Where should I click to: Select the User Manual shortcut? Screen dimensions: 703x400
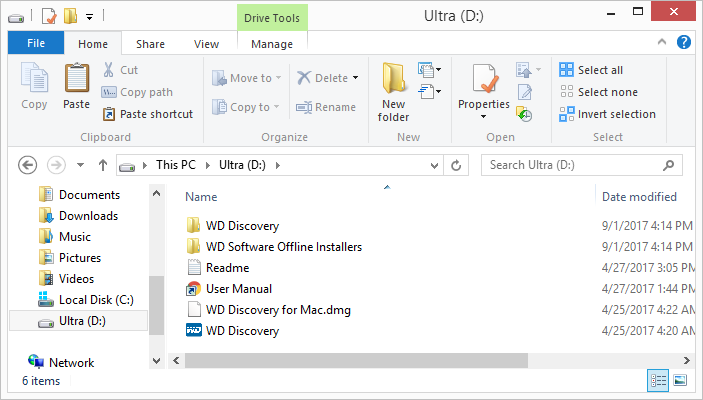[x=229, y=289]
